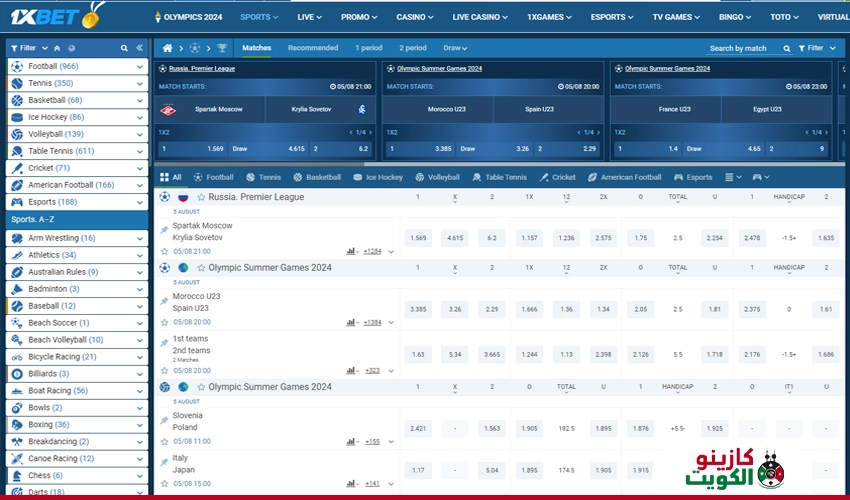Select Table Tennis in the sports filter bar

click(x=499, y=177)
